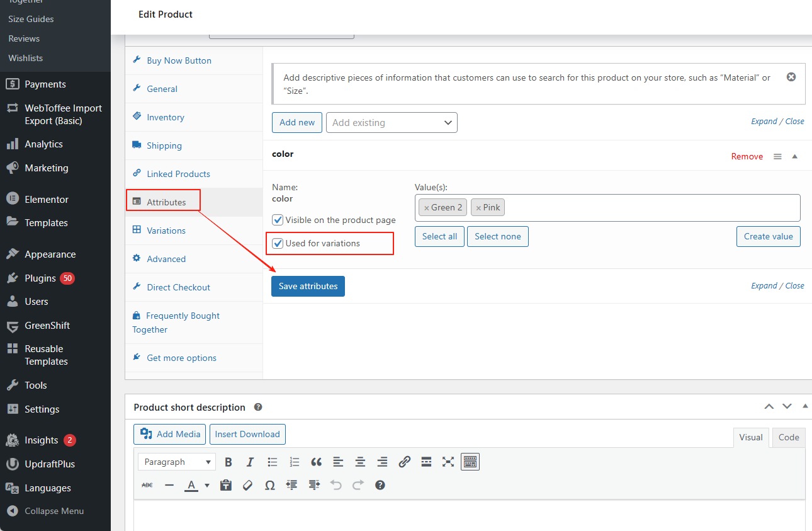The width and height of the screenshot is (812, 531).
Task: Collapse the color attribute panel arrow
Action: [795, 157]
